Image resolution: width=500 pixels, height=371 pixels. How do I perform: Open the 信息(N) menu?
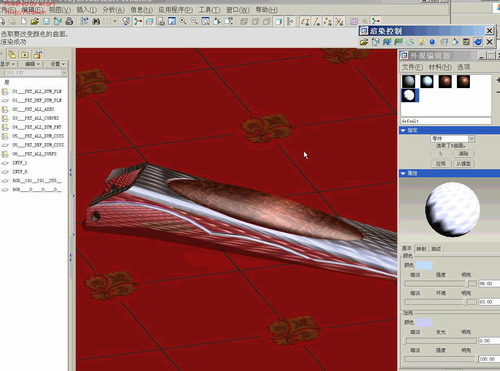(x=142, y=10)
